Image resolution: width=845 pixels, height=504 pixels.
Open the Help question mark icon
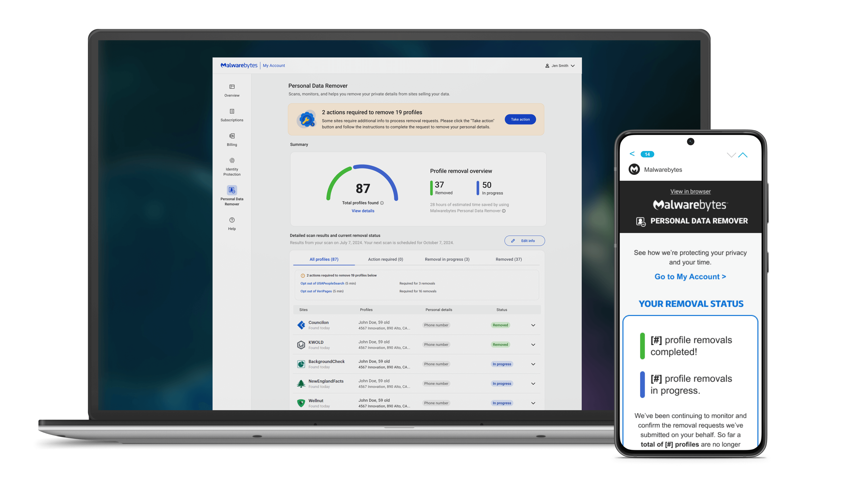(232, 220)
